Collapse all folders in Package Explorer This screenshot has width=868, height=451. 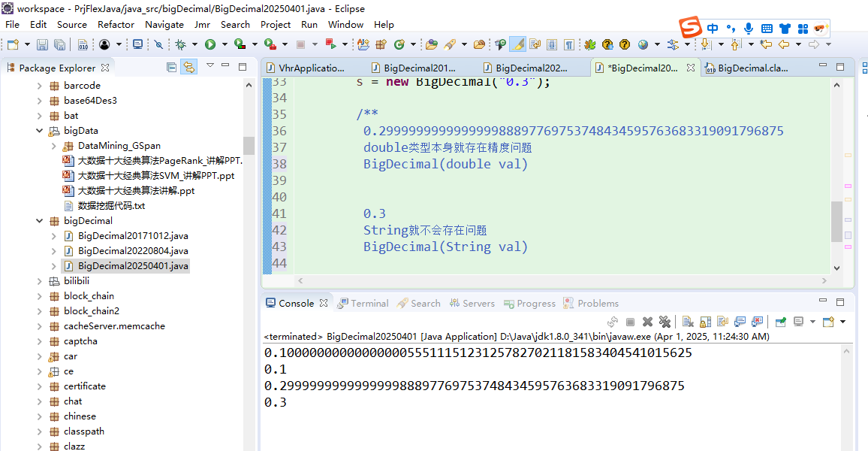pos(171,67)
